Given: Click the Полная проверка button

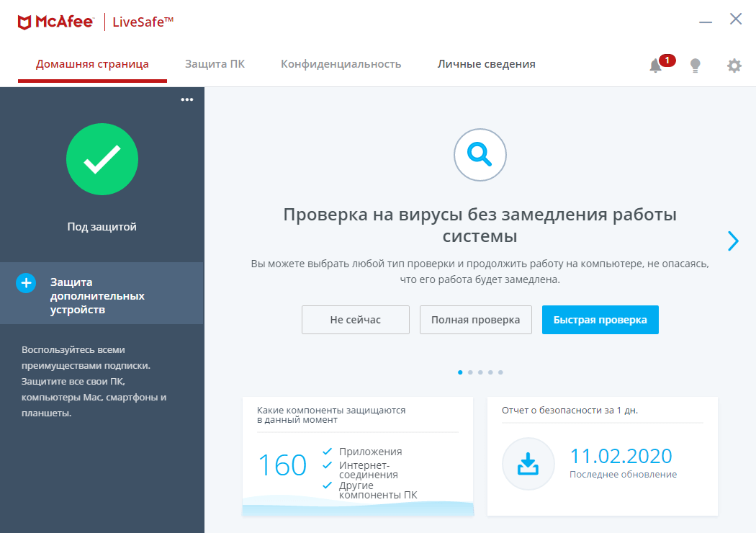Looking at the screenshot, I should (x=475, y=320).
